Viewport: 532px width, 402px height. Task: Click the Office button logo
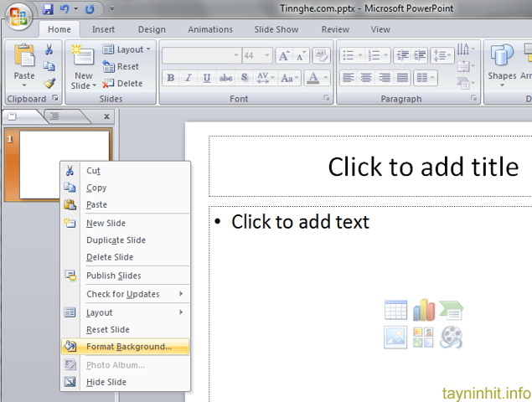pyautogui.click(x=18, y=17)
